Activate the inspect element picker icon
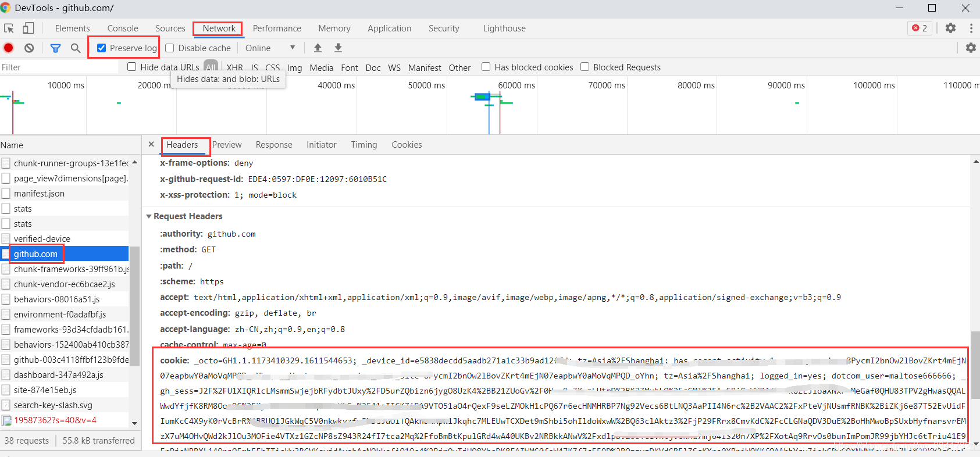The width and height of the screenshot is (980, 457). tap(9, 28)
